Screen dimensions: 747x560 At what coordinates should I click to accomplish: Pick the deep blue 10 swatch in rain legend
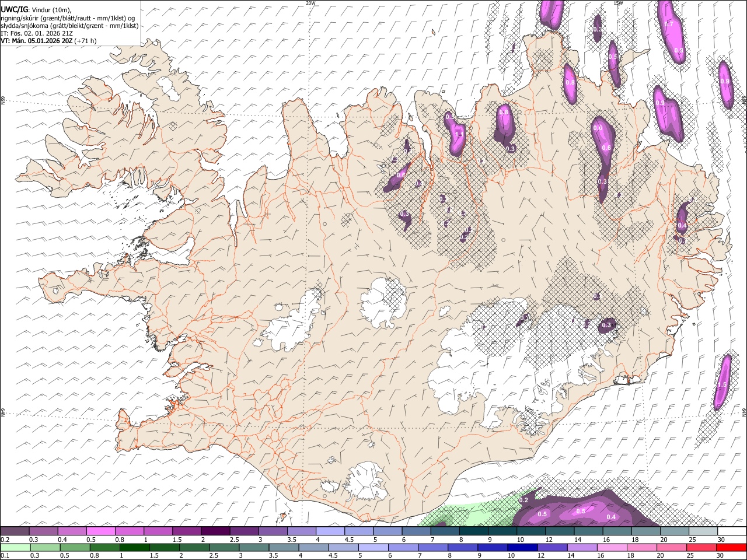tap(522, 547)
